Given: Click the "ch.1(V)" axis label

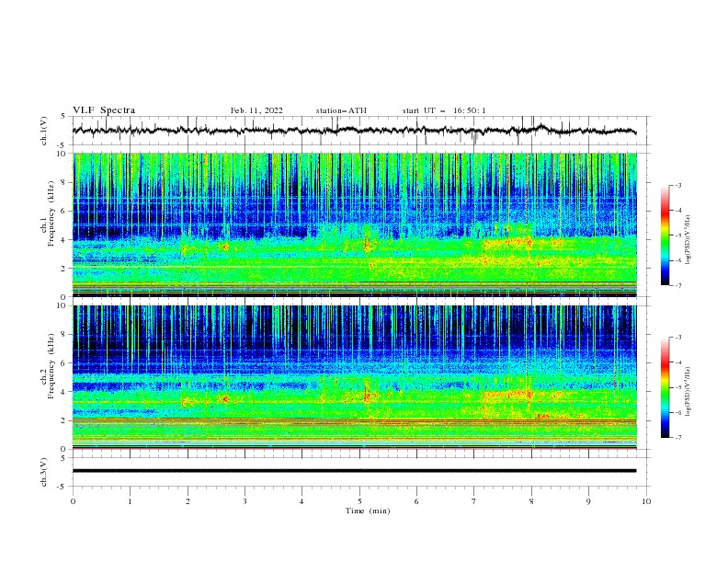Looking at the screenshot, I should coord(44,131).
